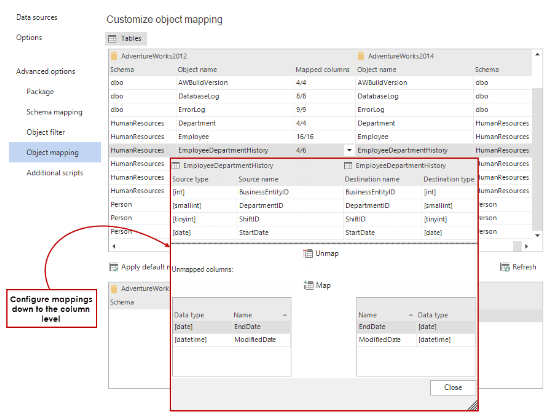Click the [smallint] destination type cell
This screenshot has width=551, height=419.
point(449,206)
